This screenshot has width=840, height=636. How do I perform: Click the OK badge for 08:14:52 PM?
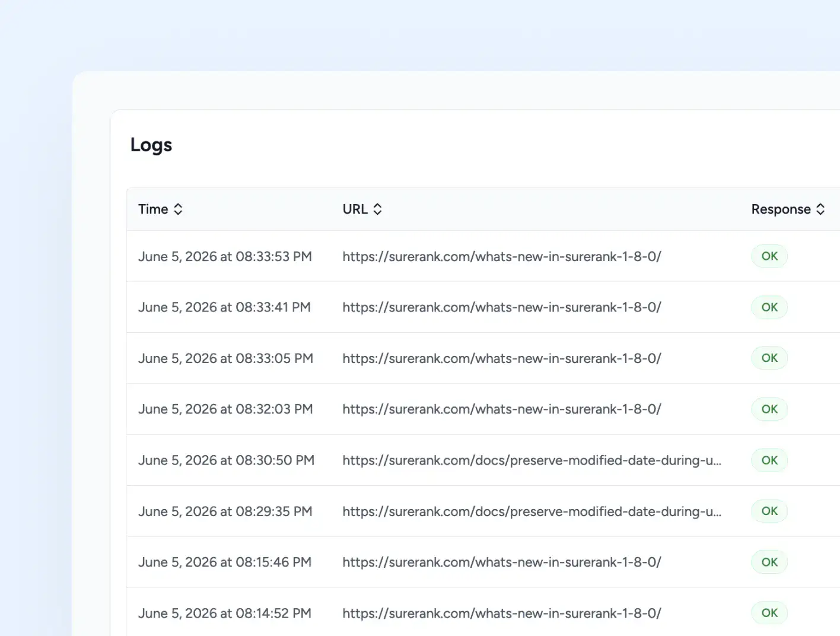click(769, 613)
